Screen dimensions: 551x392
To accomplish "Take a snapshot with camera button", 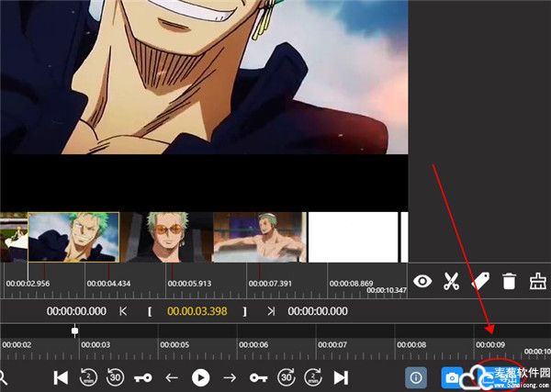I will tap(452, 377).
